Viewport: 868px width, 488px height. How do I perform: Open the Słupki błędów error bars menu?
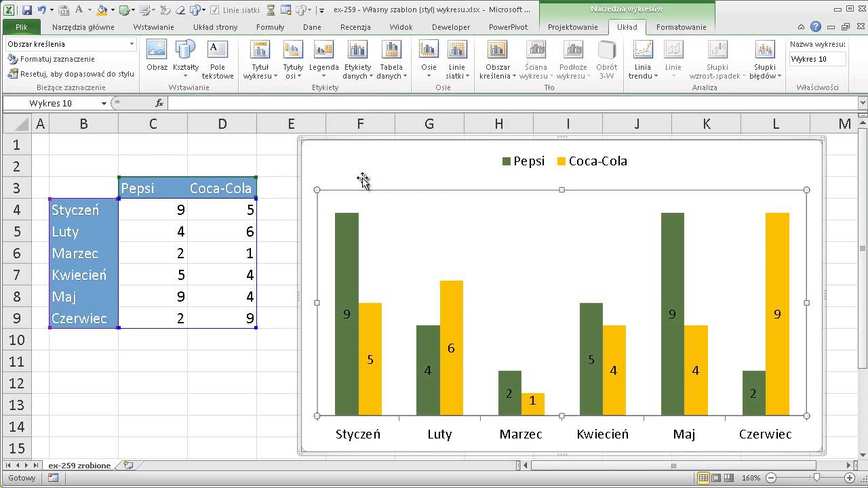pos(765,59)
